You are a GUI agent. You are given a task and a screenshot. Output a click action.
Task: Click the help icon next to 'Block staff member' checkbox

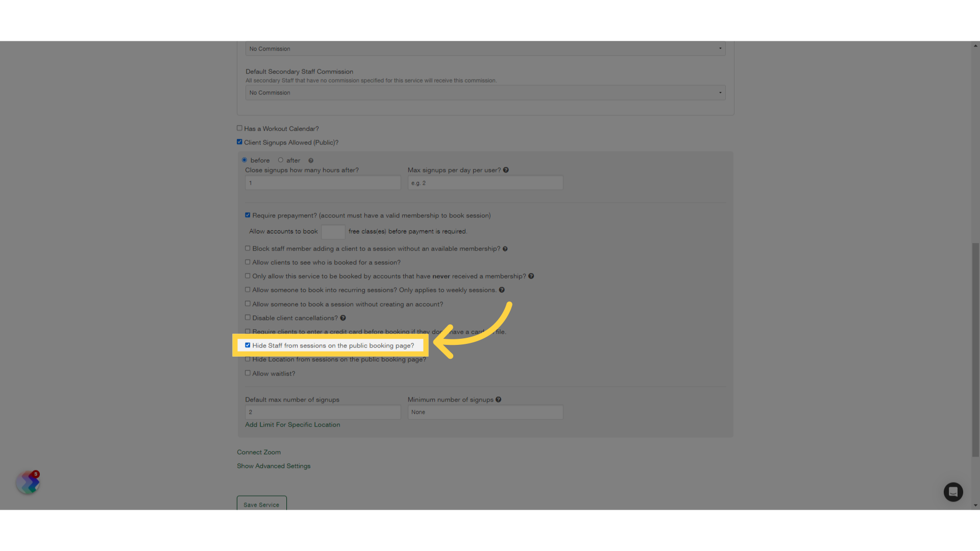coord(505,248)
